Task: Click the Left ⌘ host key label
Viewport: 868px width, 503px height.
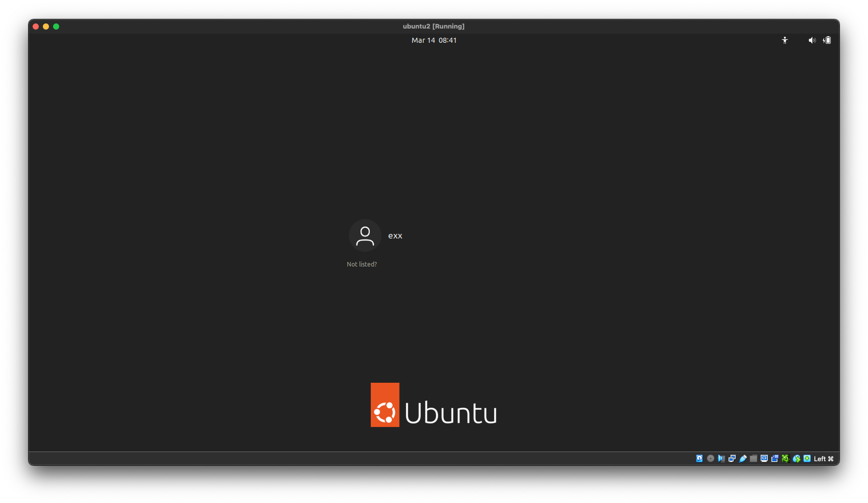Action: [x=824, y=459]
